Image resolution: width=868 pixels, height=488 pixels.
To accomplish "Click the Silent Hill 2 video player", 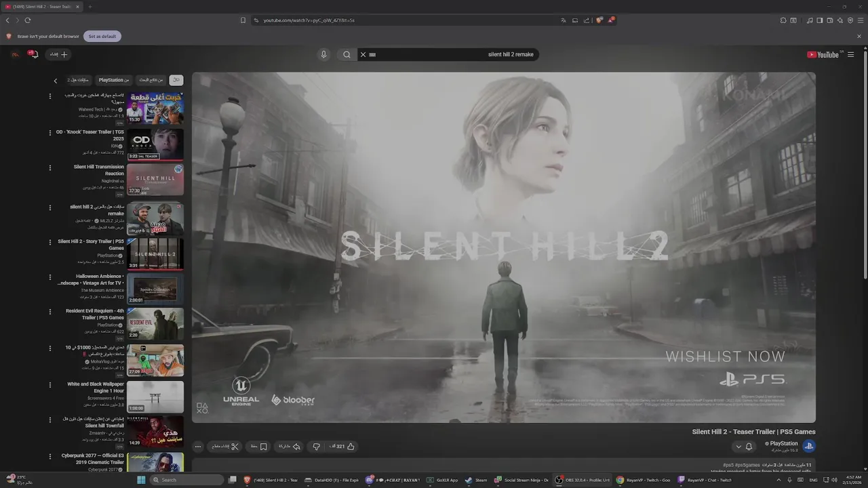I will 504,247.
